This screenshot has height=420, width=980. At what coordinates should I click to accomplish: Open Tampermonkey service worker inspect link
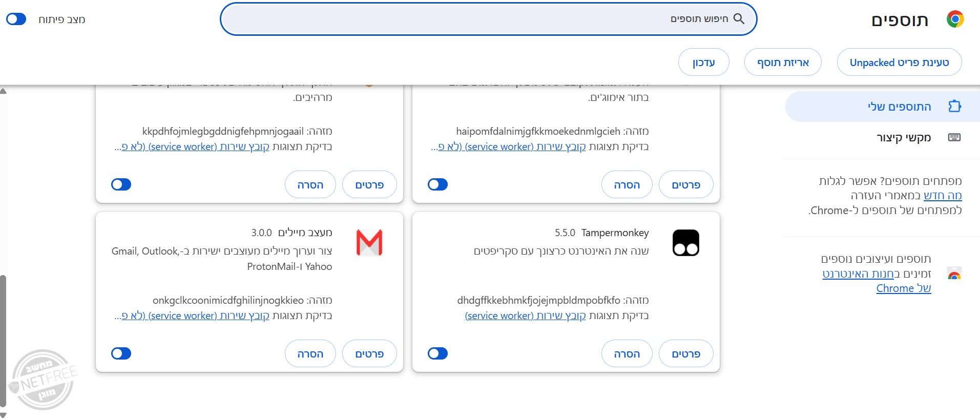pyautogui.click(x=525, y=316)
